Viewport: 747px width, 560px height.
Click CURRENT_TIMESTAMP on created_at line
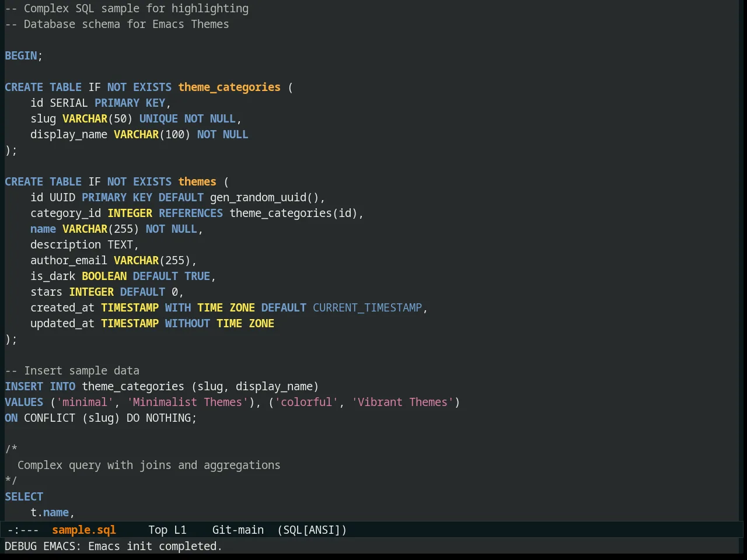[x=367, y=307]
